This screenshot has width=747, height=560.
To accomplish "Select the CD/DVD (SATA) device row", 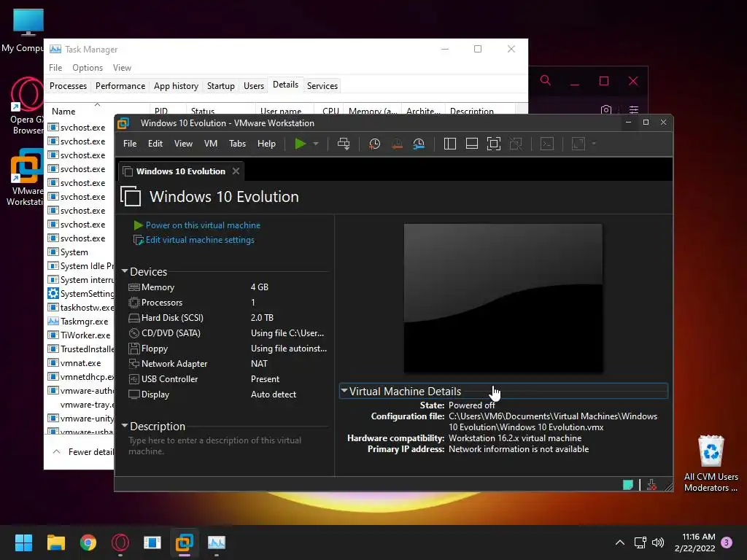I will (228, 332).
